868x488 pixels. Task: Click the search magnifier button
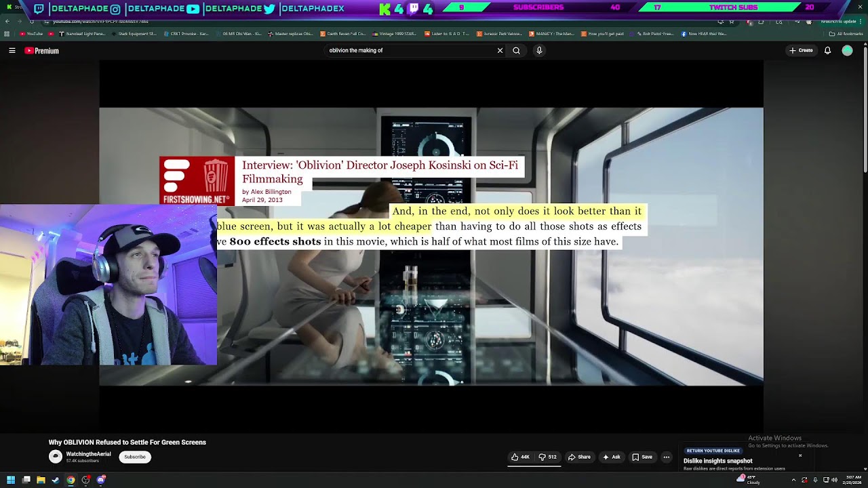click(517, 51)
